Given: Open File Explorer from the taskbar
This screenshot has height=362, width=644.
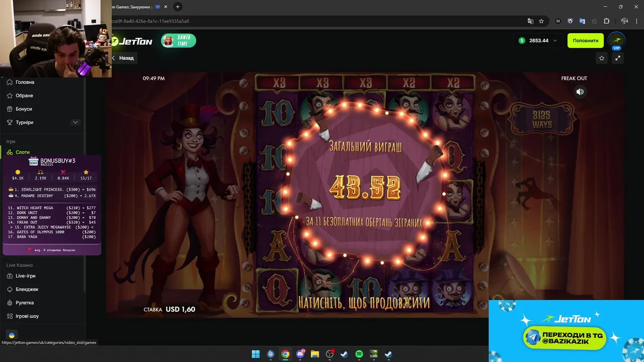Looking at the screenshot, I should pos(315,354).
